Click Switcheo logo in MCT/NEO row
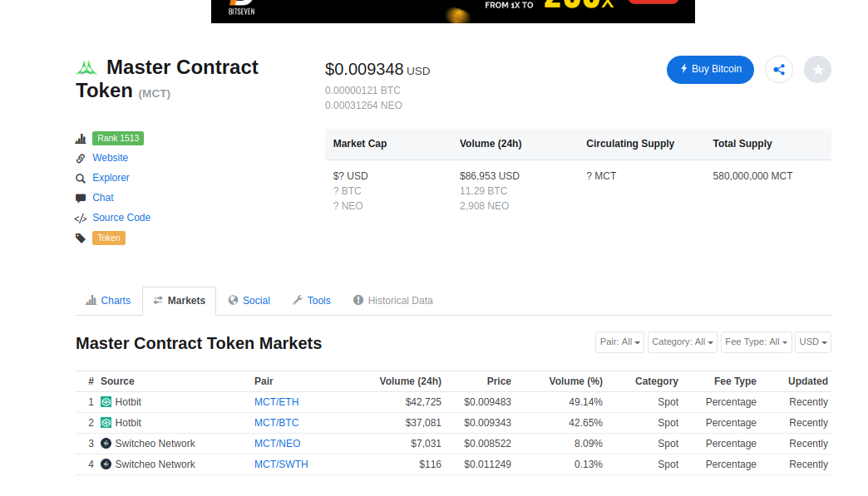The image size is (868, 496). click(106, 444)
